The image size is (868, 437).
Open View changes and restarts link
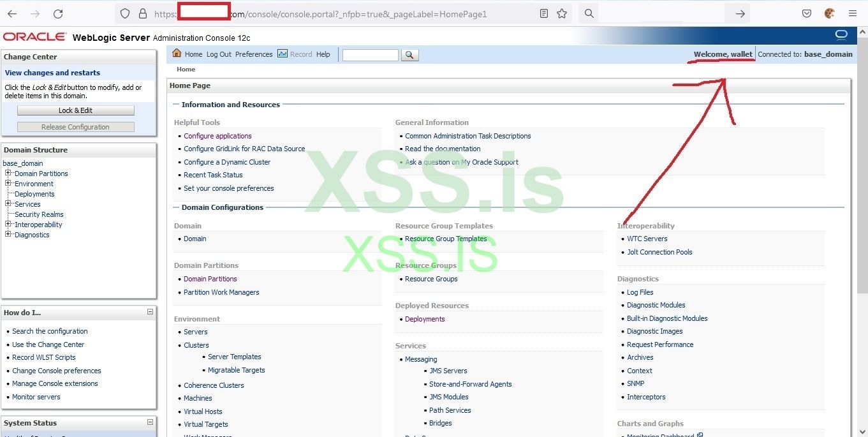click(52, 73)
